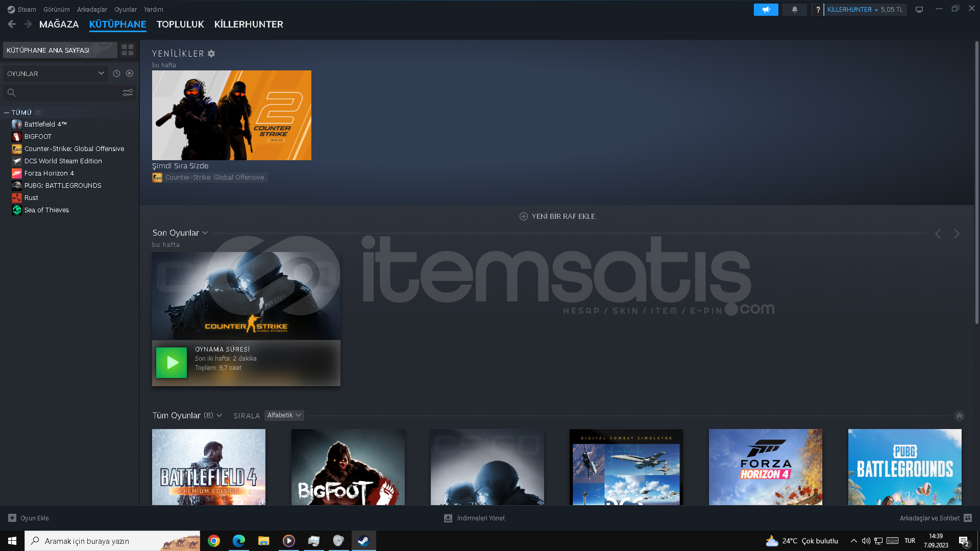Switch to Big Picture mode via monitor icon
Image resolution: width=980 pixels, height=551 pixels.
click(x=919, y=10)
